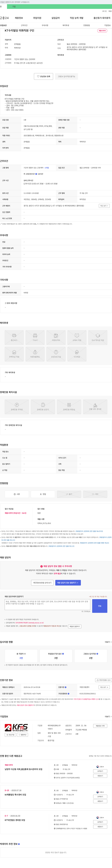Click the KFnS company logo
This screenshot has height=868, width=112.
coord(17,728)
